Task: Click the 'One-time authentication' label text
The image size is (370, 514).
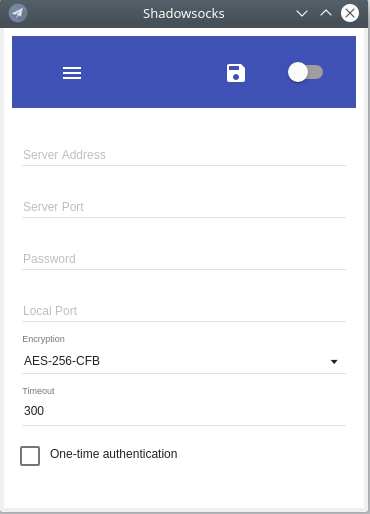Action: pyautogui.click(x=114, y=454)
